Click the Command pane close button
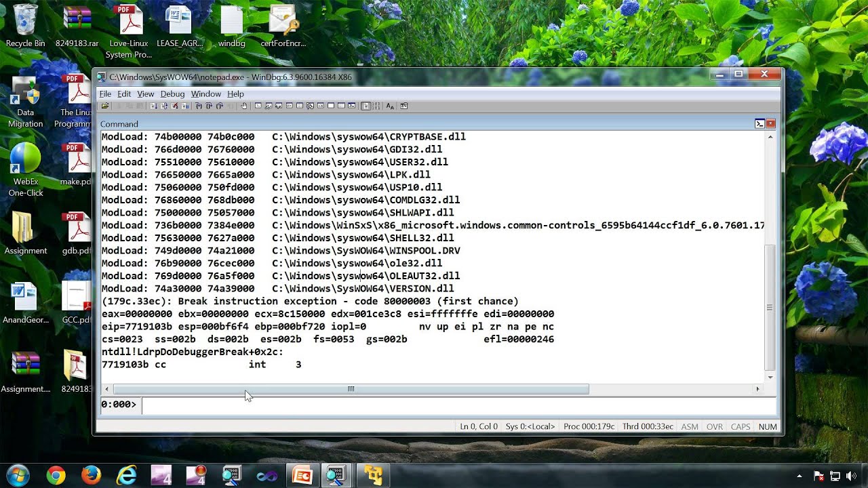Screen dimensions: 868x488 (770, 124)
